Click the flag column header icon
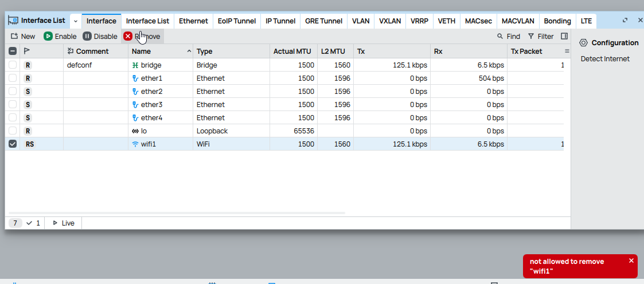644x284 pixels. click(27, 52)
